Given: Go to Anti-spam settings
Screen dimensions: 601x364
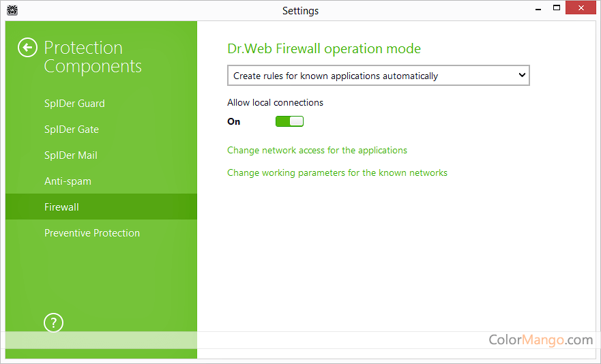Looking at the screenshot, I should pyautogui.click(x=68, y=181).
